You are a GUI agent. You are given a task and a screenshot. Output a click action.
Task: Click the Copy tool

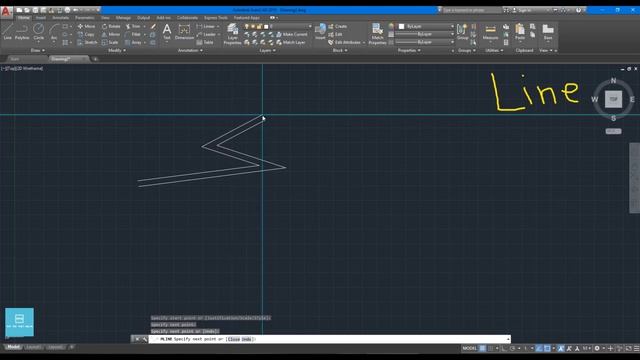pyautogui.click(x=86, y=34)
